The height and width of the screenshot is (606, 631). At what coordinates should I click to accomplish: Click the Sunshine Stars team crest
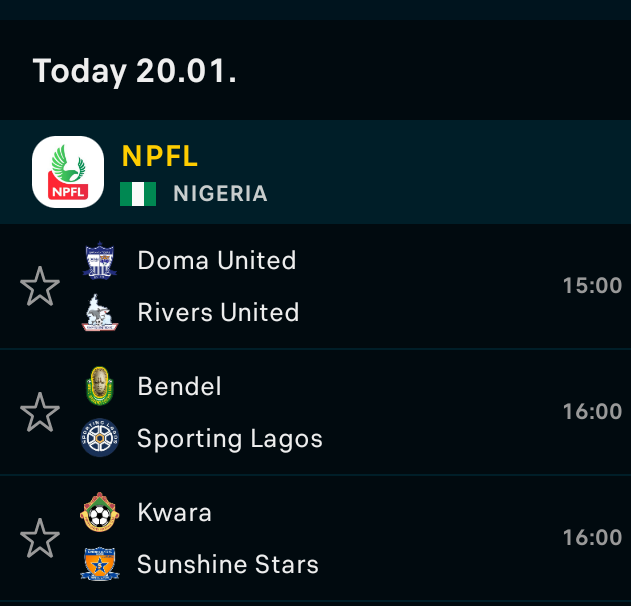(x=99, y=565)
